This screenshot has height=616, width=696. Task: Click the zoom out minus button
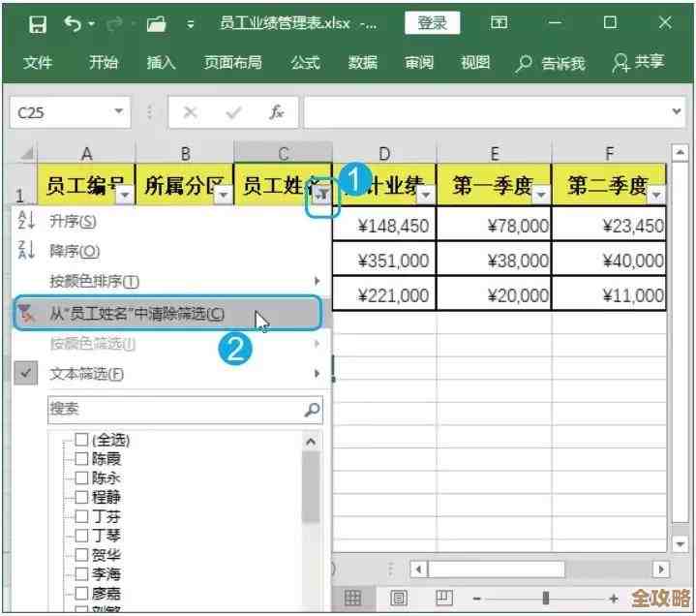click(x=476, y=599)
